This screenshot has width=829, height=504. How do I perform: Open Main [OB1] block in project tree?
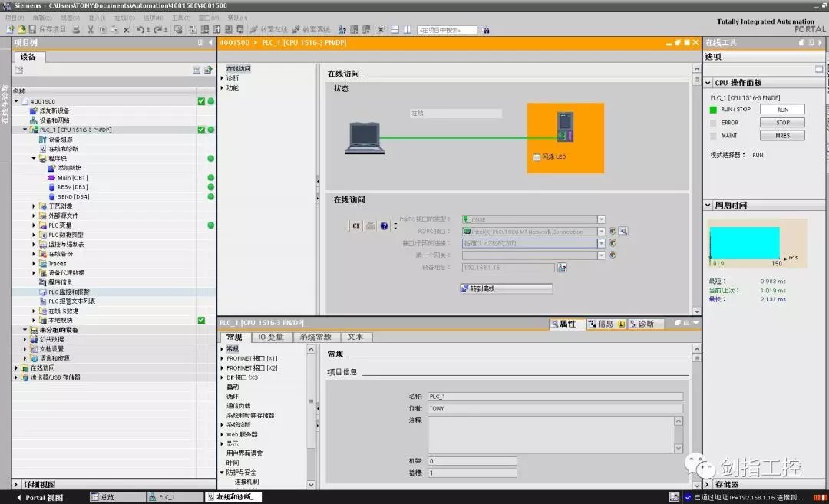pos(72,177)
